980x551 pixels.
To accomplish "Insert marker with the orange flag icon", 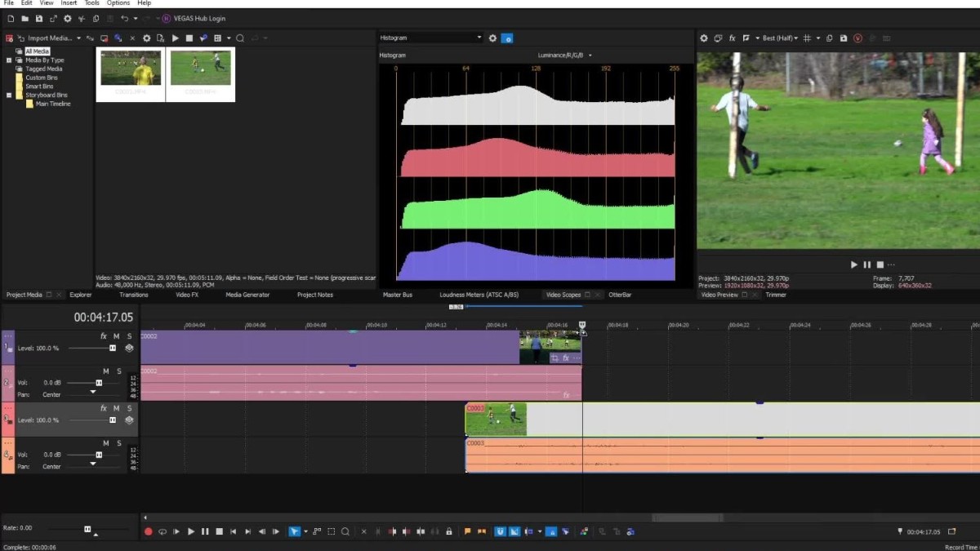I will pyautogui.click(x=467, y=531).
